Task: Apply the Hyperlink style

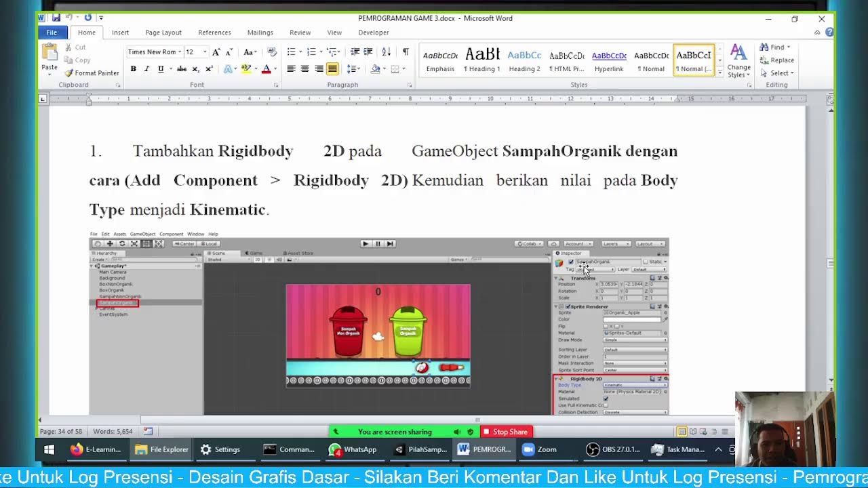Action: coord(609,60)
